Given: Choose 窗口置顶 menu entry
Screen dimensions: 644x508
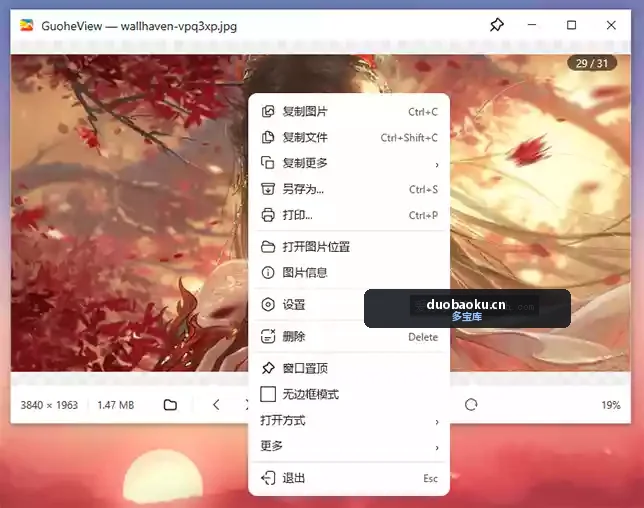Looking at the screenshot, I should 349,368.
